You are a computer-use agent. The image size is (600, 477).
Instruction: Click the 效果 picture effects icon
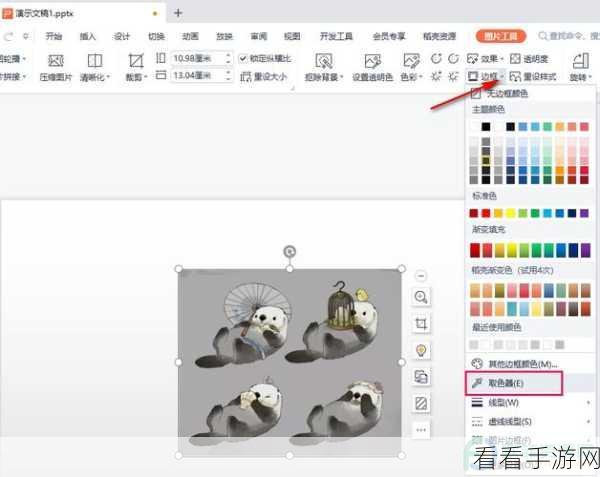point(473,59)
